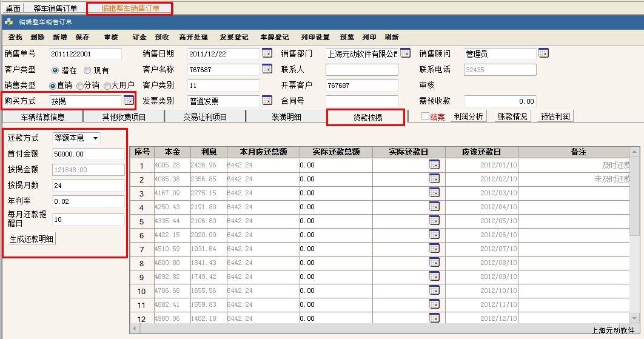Viewport: 644px width, 339px height.
Task: Click the 生成还款明细 button
Action: [31, 239]
